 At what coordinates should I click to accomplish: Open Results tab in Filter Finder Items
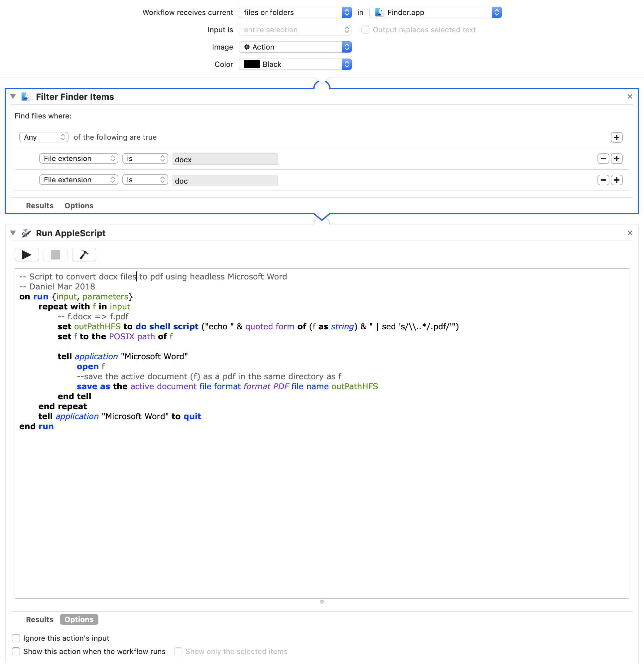click(40, 206)
